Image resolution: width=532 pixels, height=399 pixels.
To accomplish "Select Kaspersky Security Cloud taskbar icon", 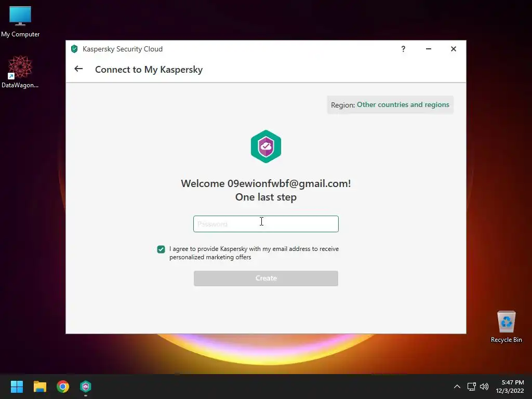I will pos(86,387).
